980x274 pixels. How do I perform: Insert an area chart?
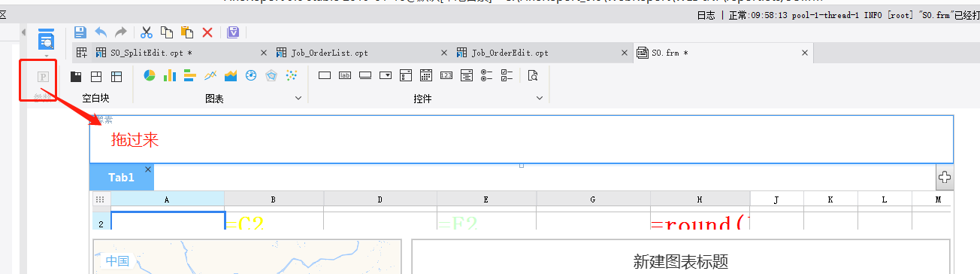(x=231, y=75)
